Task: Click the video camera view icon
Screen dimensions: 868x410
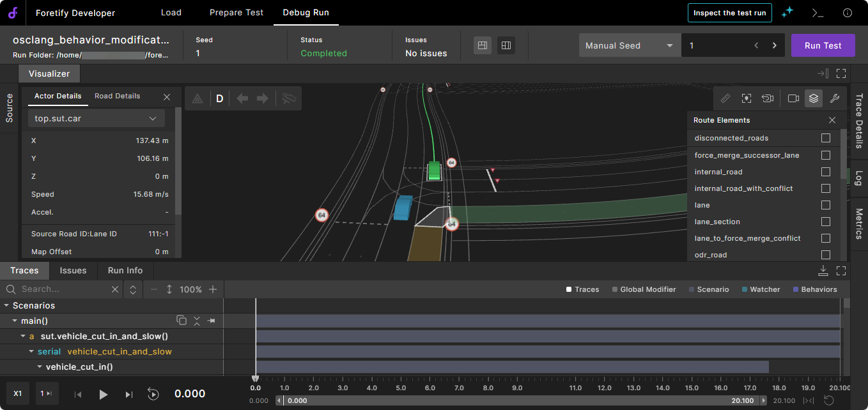Action: tap(793, 98)
